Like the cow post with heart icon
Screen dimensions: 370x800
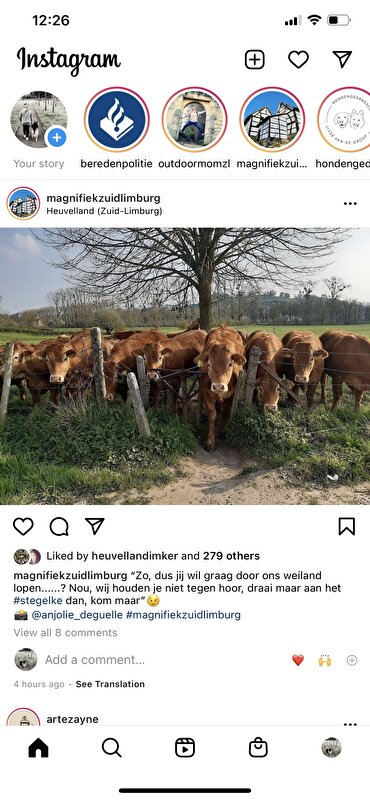pos(23,526)
